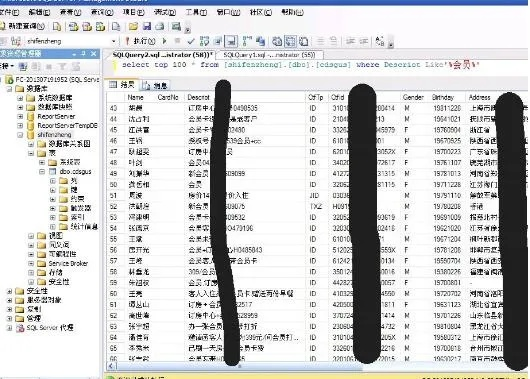Toggle the Results to Text icon

pyautogui.click(x=277, y=41)
